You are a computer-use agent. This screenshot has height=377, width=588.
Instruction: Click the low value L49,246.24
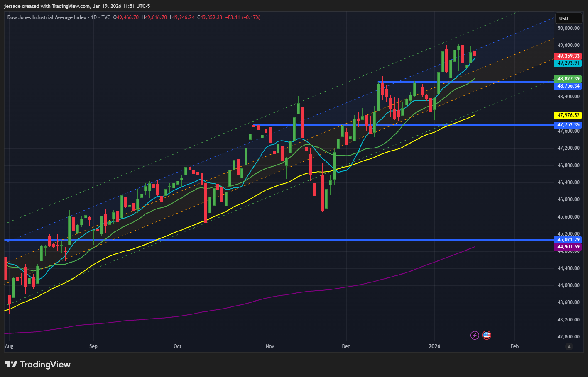point(182,17)
